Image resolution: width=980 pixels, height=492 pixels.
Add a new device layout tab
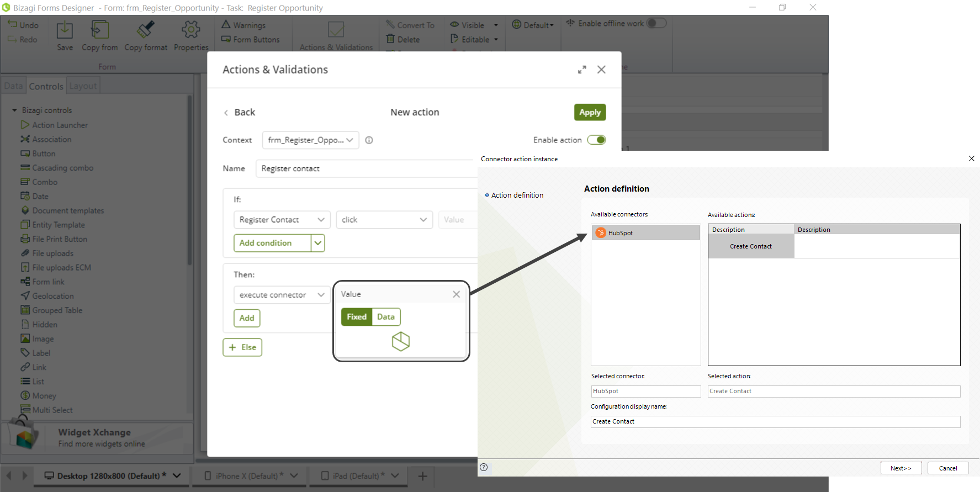pyautogui.click(x=422, y=475)
